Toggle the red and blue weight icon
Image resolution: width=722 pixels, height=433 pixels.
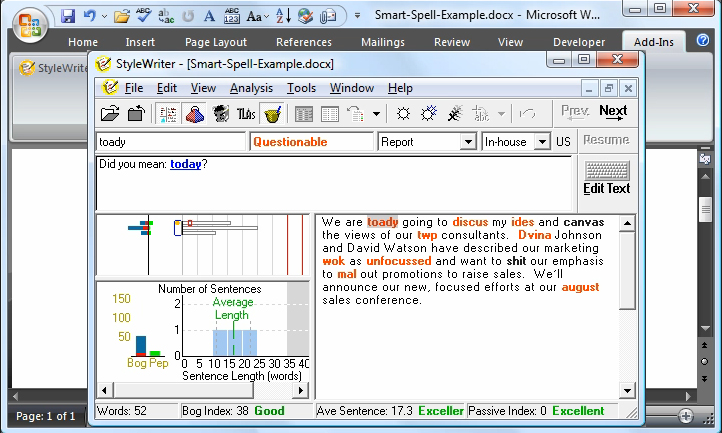[195, 114]
